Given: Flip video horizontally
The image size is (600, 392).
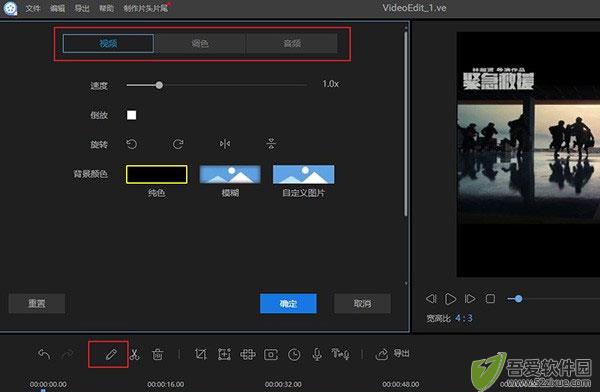Looking at the screenshot, I should [x=225, y=144].
